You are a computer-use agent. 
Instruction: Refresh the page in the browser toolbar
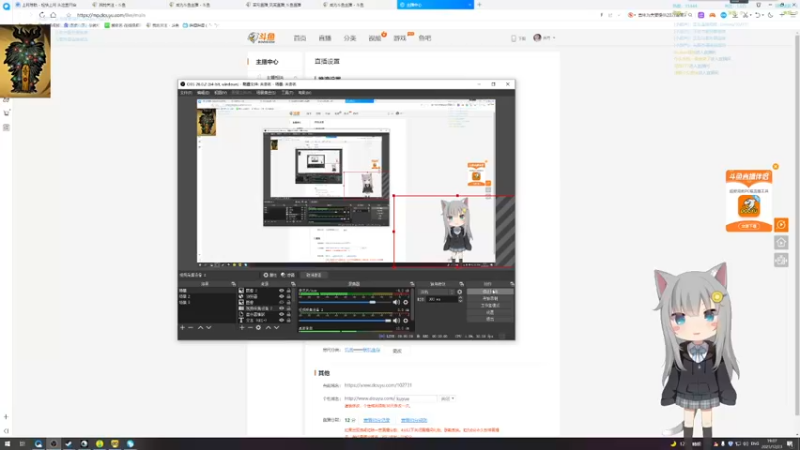pos(42,15)
